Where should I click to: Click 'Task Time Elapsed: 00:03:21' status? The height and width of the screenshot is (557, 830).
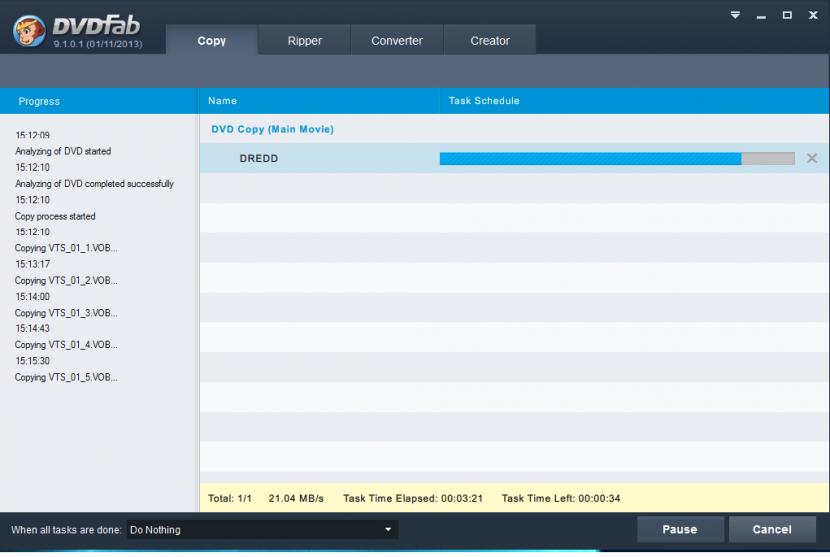413,498
